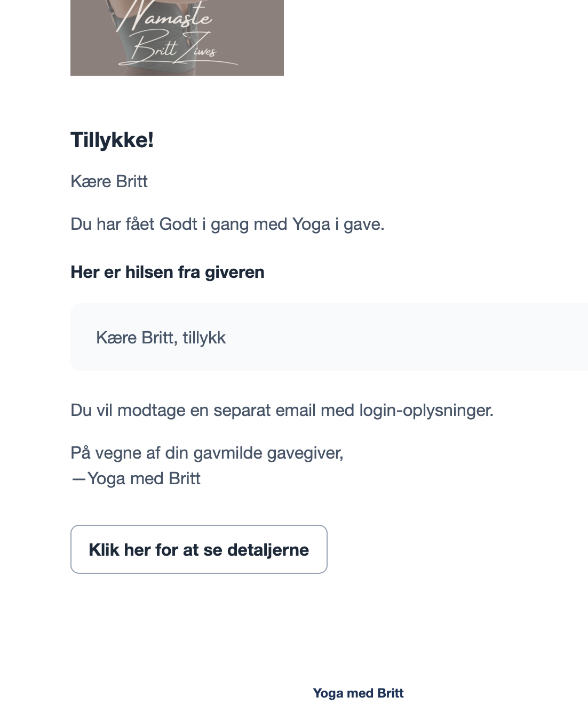Open the bold "Yoga med Britt" footer link
Viewport: 588px width, 705px height.
point(358,693)
